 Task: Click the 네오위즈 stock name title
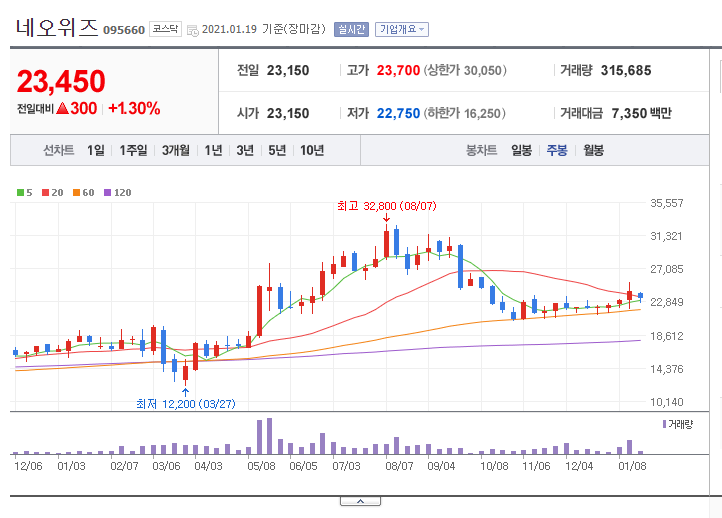point(57,27)
